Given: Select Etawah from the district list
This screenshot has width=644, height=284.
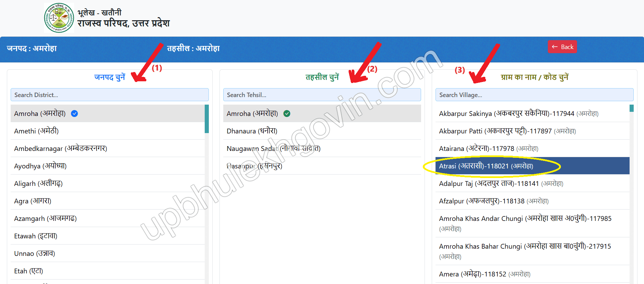Looking at the screenshot, I should point(108,236).
